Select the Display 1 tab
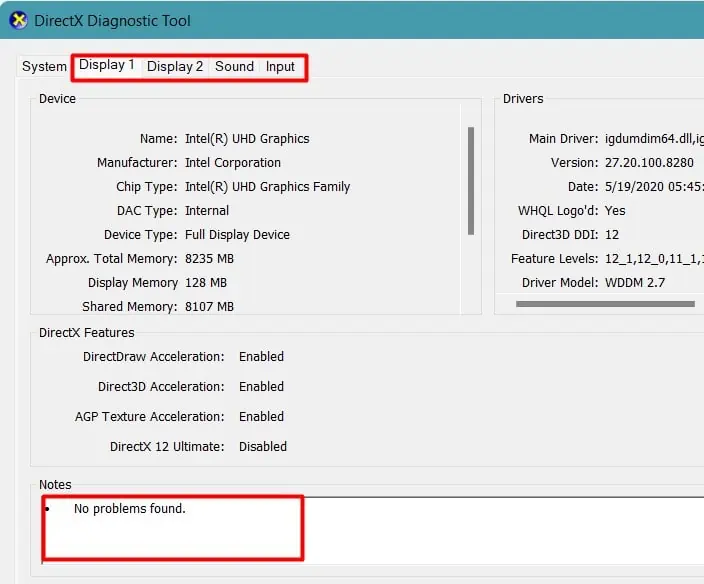The width and height of the screenshot is (704, 584). [x=106, y=65]
